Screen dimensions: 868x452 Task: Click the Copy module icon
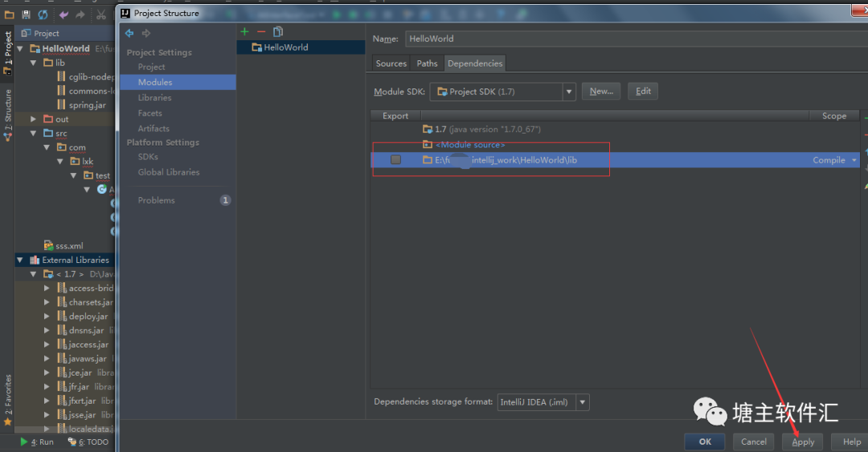click(278, 31)
